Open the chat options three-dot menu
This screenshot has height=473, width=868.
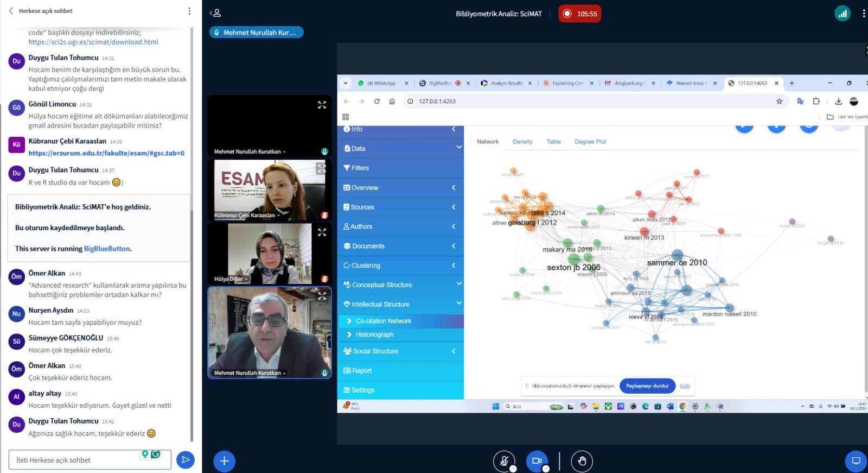point(189,11)
